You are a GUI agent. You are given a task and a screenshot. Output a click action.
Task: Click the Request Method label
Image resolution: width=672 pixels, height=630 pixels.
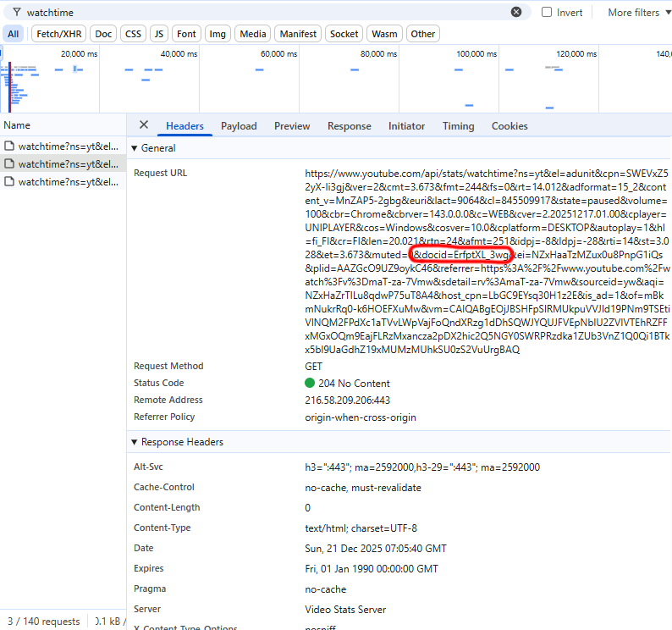(168, 366)
